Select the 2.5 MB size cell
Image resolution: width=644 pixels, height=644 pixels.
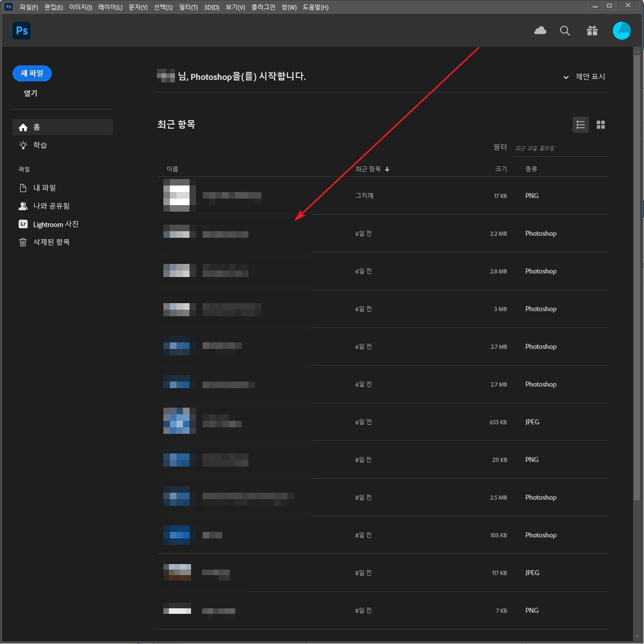tap(498, 498)
